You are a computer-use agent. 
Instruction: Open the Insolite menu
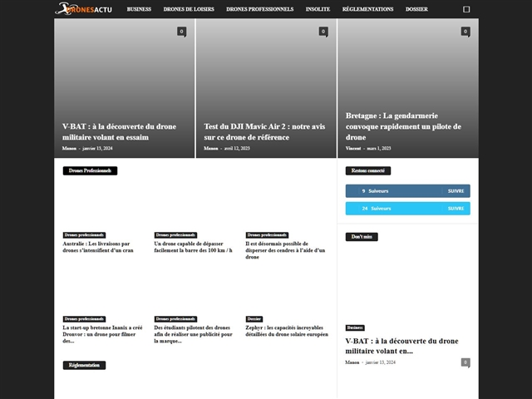coord(318,9)
